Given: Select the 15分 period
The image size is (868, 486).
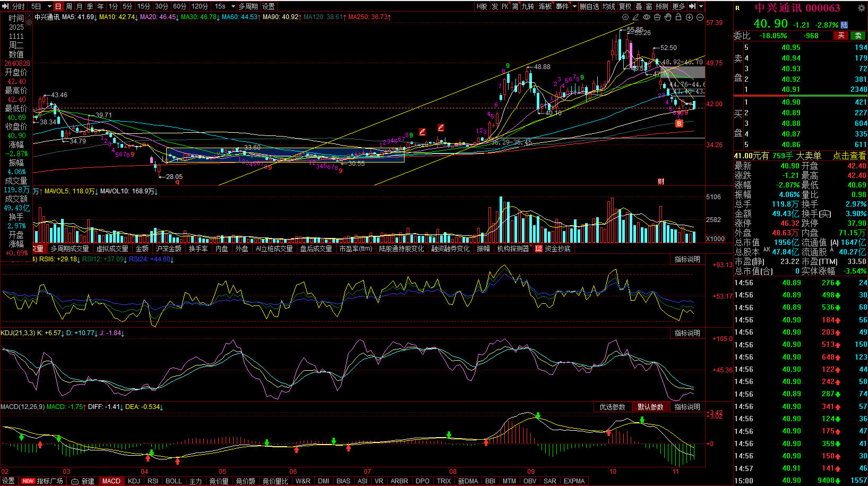Looking at the screenshot, I should [143, 6].
